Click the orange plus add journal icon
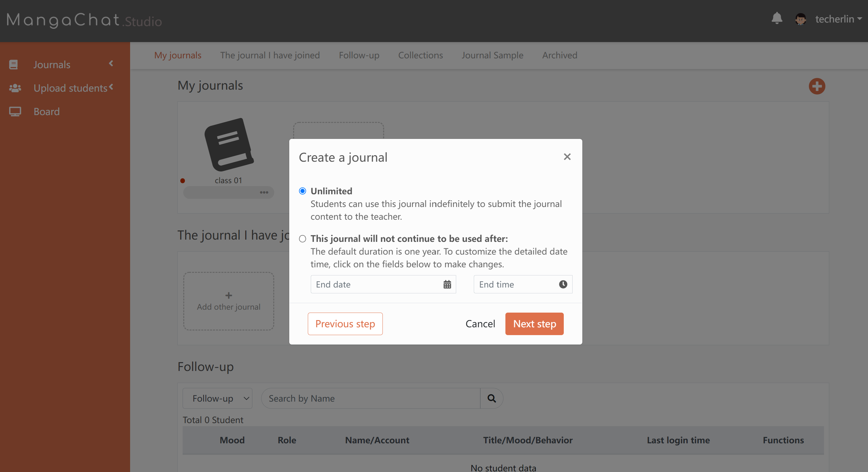The image size is (868, 472). (817, 86)
